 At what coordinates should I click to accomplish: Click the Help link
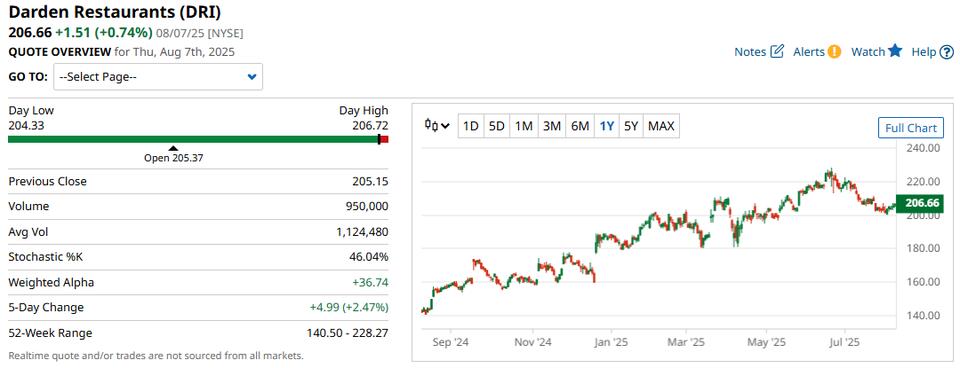924,52
